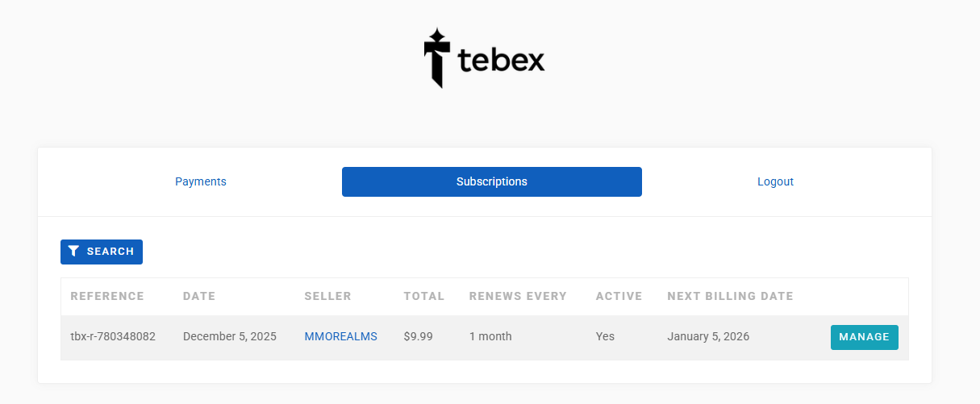Click the $9.99 total cell

(x=418, y=336)
